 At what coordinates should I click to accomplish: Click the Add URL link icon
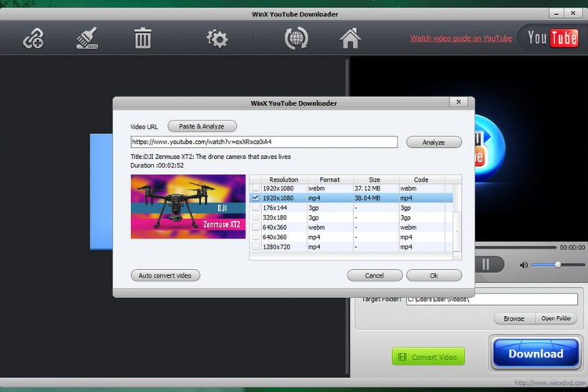[33, 38]
